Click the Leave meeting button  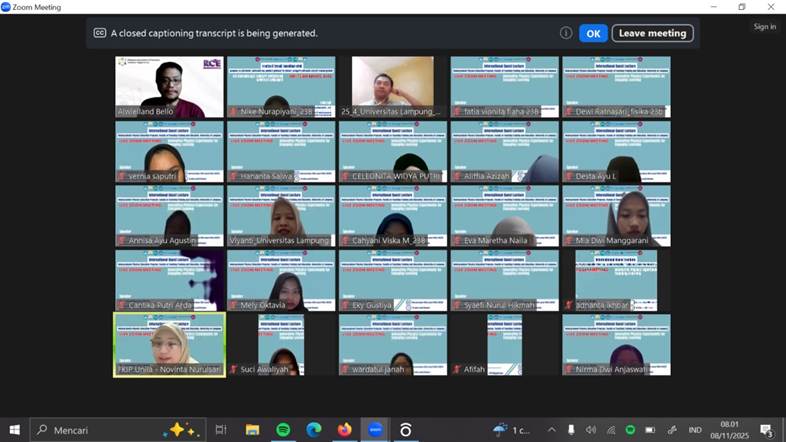pyautogui.click(x=652, y=33)
